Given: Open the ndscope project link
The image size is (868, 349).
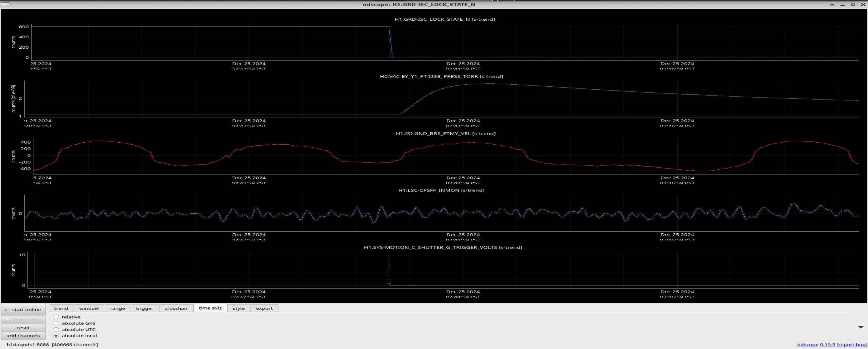Looking at the screenshot, I should pyautogui.click(x=807, y=345).
